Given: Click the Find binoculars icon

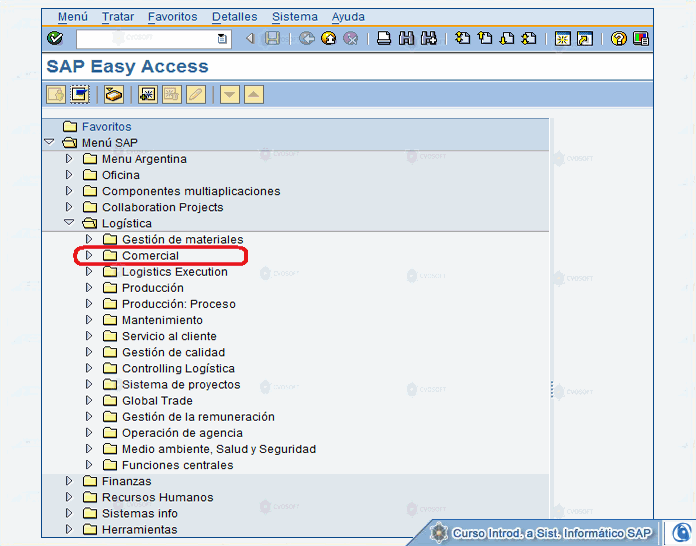Looking at the screenshot, I should pos(406,38).
